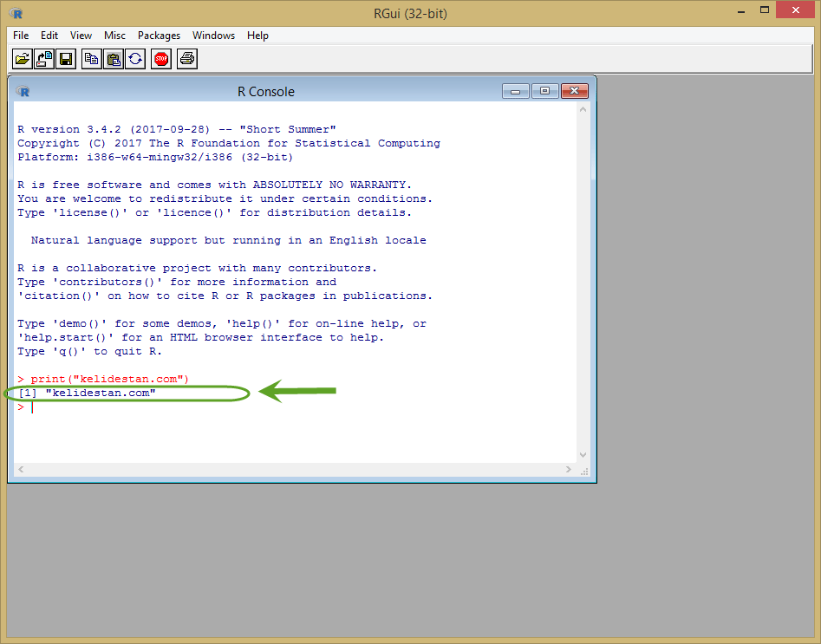Image resolution: width=821 pixels, height=644 pixels.
Task: Click the Print icon in toolbar
Action: [x=187, y=59]
